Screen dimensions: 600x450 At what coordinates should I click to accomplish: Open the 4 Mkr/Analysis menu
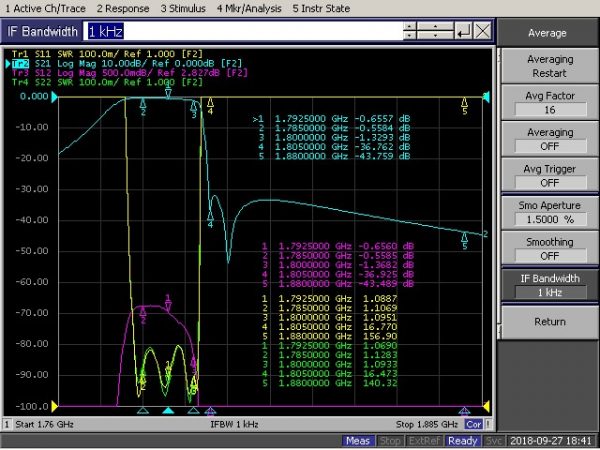[249, 8]
